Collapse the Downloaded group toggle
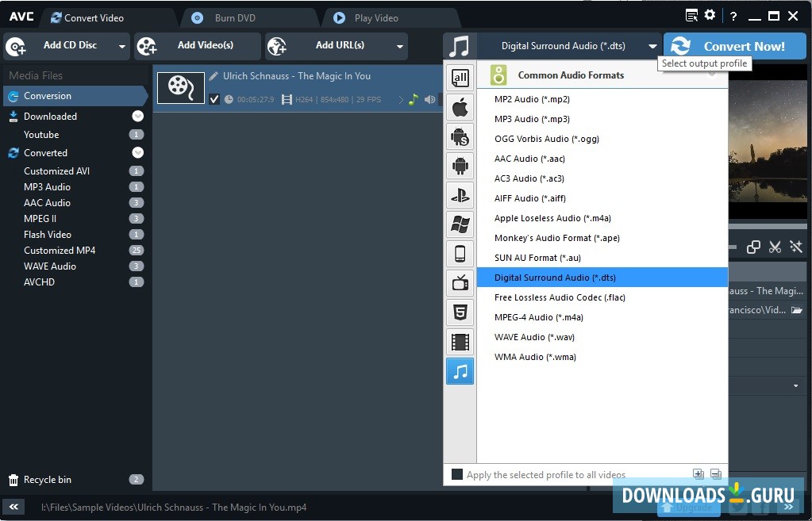The image size is (812, 521). pos(138,117)
